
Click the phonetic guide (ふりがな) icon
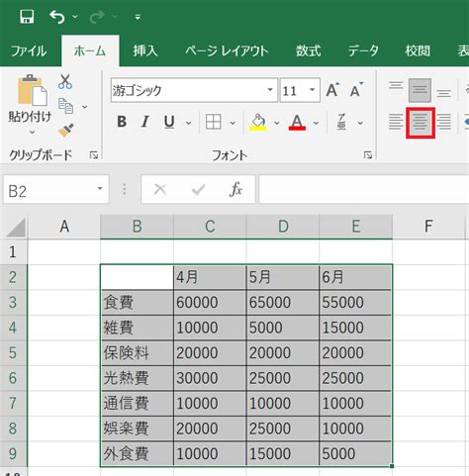[x=342, y=122]
